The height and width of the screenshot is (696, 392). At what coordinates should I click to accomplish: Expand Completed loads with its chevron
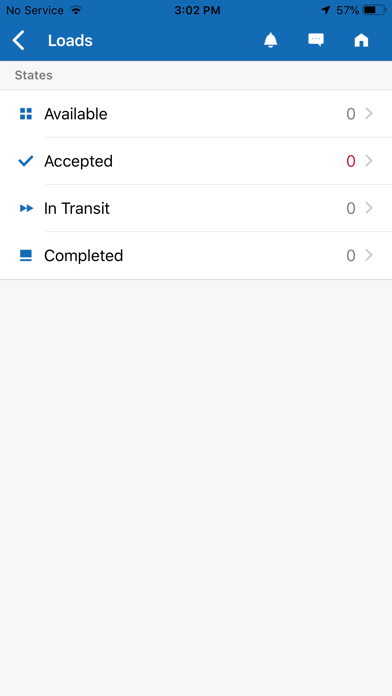coord(368,255)
